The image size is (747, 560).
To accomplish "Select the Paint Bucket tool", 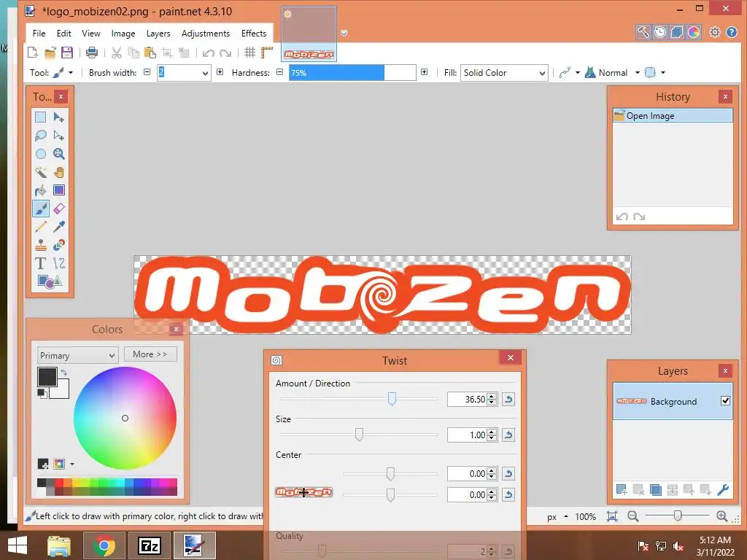I will [x=41, y=190].
